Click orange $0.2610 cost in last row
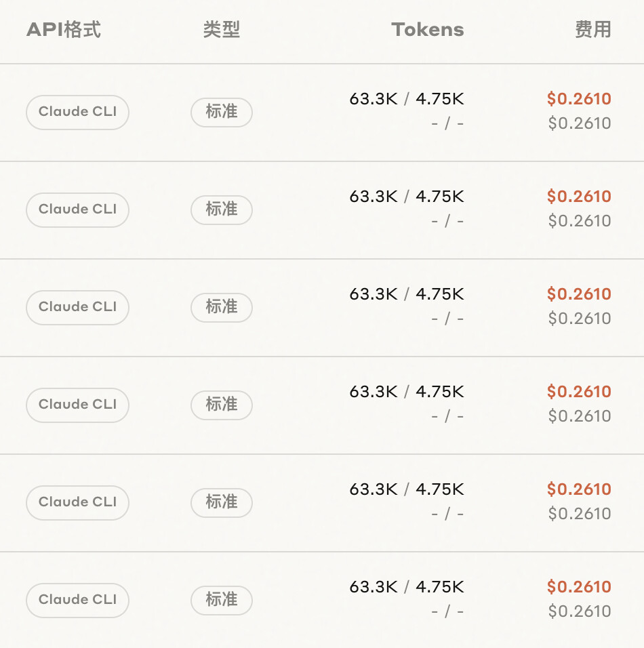This screenshot has width=644, height=648. [579, 586]
